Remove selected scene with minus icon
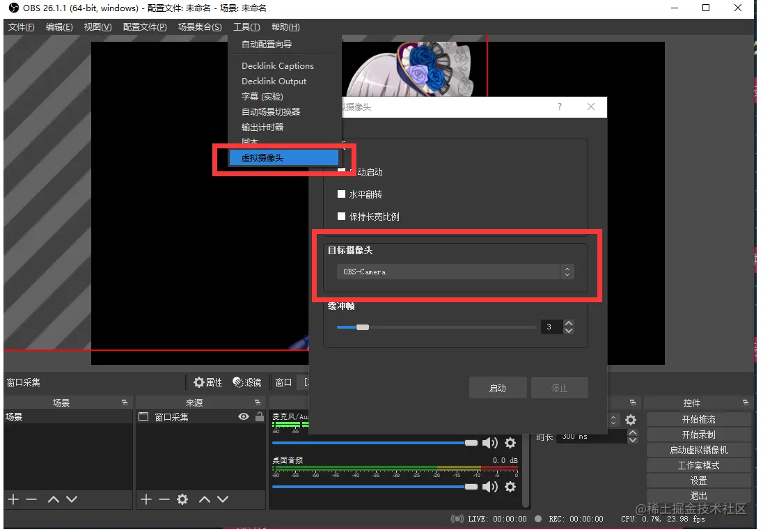The height and width of the screenshot is (532, 763). [x=31, y=499]
